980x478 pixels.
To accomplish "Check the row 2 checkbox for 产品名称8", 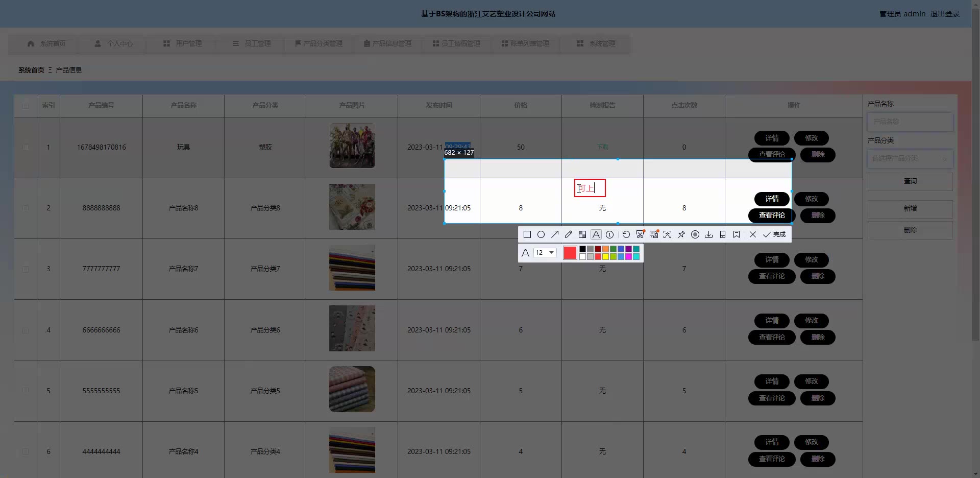I will point(26,208).
